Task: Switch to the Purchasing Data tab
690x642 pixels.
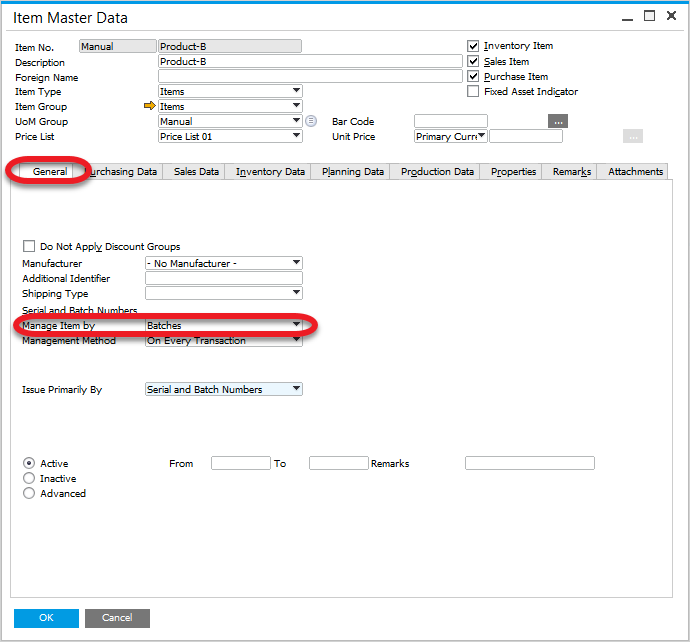Action: pyautogui.click(x=123, y=171)
